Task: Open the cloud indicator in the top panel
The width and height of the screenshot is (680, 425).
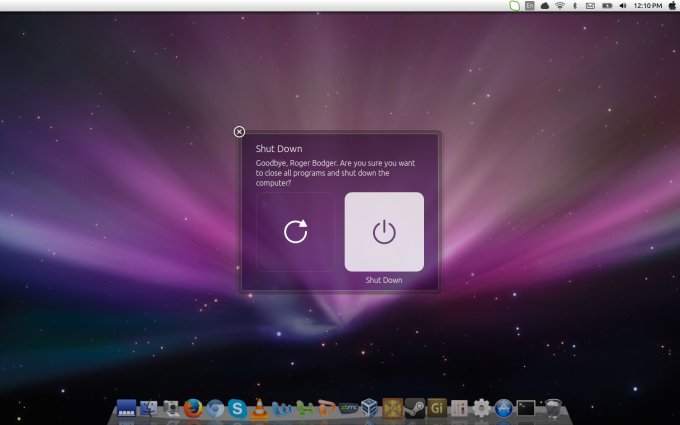Action: click(545, 6)
